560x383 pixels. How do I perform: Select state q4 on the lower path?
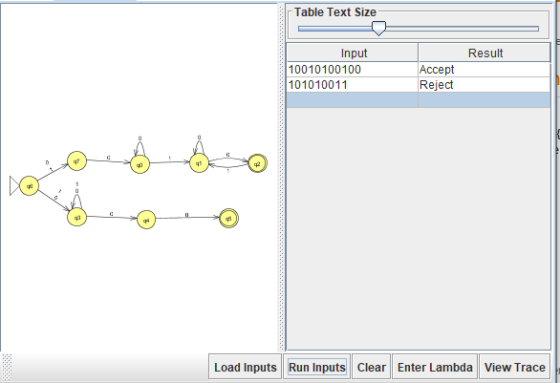click(x=146, y=220)
